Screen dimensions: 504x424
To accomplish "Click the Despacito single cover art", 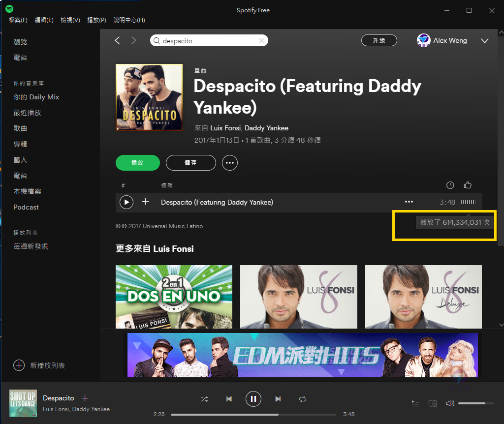I will pyautogui.click(x=149, y=97).
